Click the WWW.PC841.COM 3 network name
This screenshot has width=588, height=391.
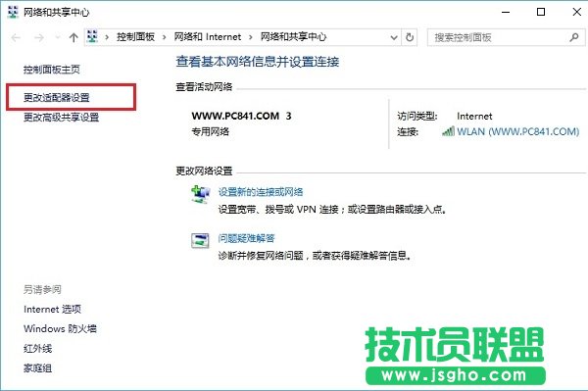point(241,116)
